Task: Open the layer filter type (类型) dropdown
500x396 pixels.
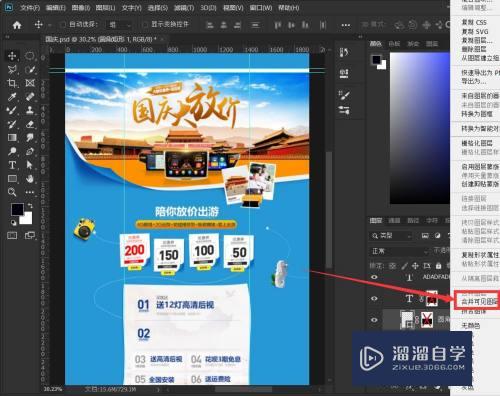Action: [x=391, y=236]
